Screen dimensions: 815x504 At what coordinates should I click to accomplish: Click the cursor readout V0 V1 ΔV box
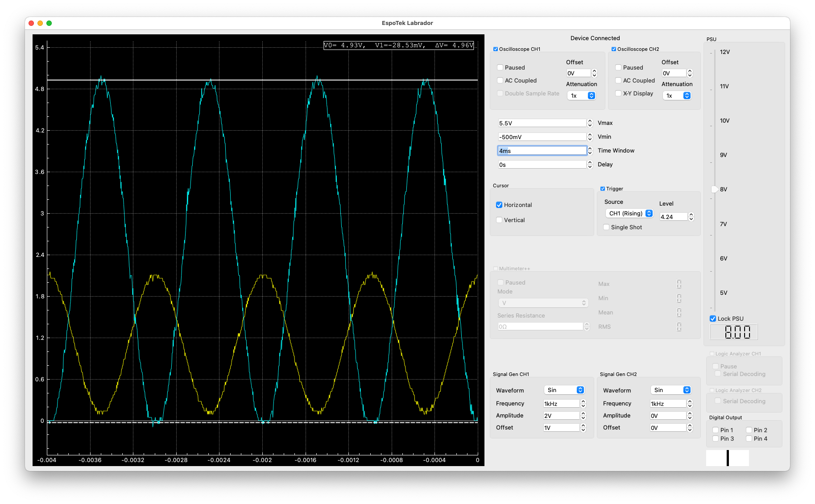point(399,45)
